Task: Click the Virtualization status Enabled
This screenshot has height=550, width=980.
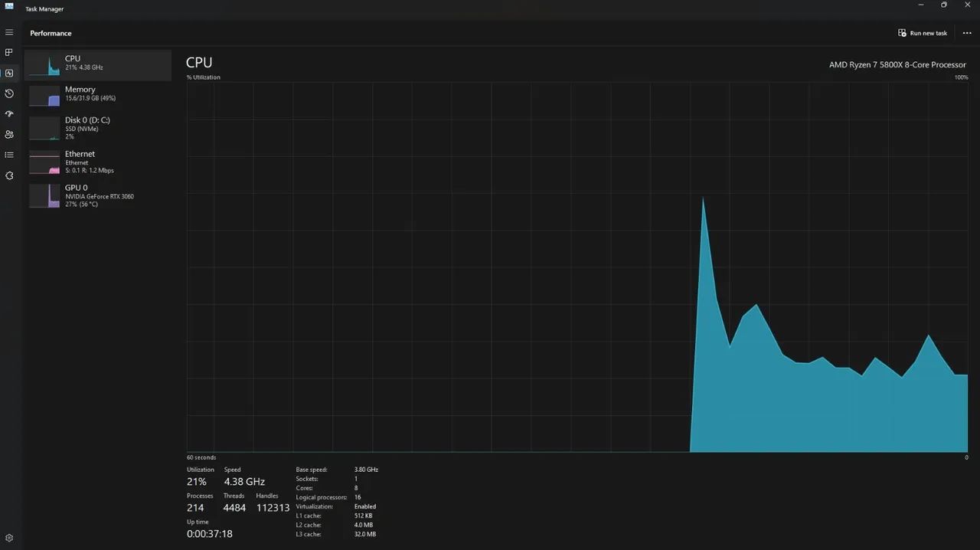Action: (x=365, y=506)
